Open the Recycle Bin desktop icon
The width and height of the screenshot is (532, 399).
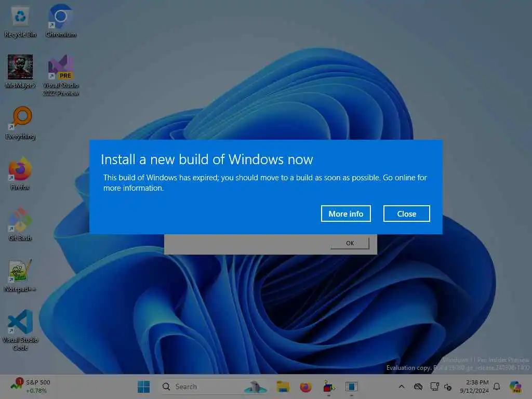point(20,22)
